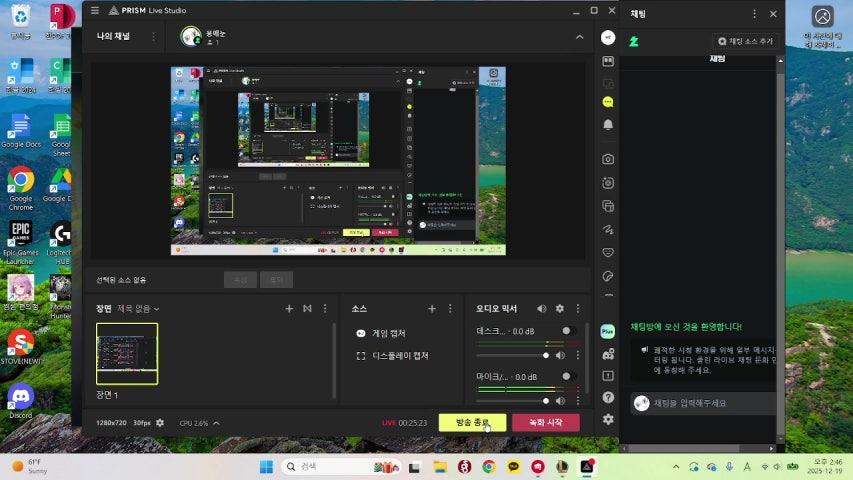Toggle the 데스크톱 audio switch
This screenshot has width=853, height=480.
(x=568, y=331)
